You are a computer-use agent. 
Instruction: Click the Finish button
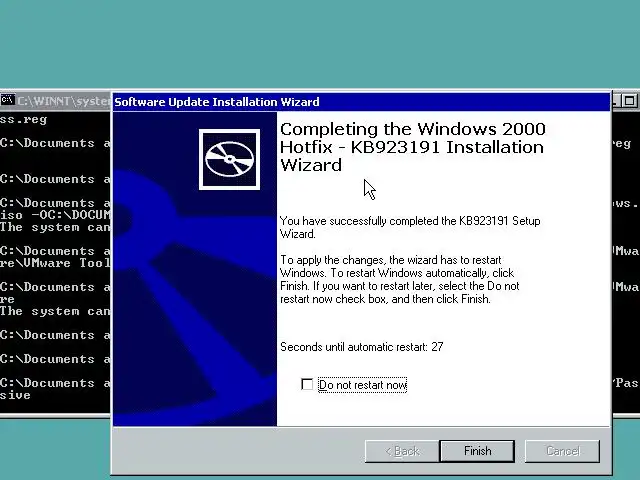tap(477, 451)
